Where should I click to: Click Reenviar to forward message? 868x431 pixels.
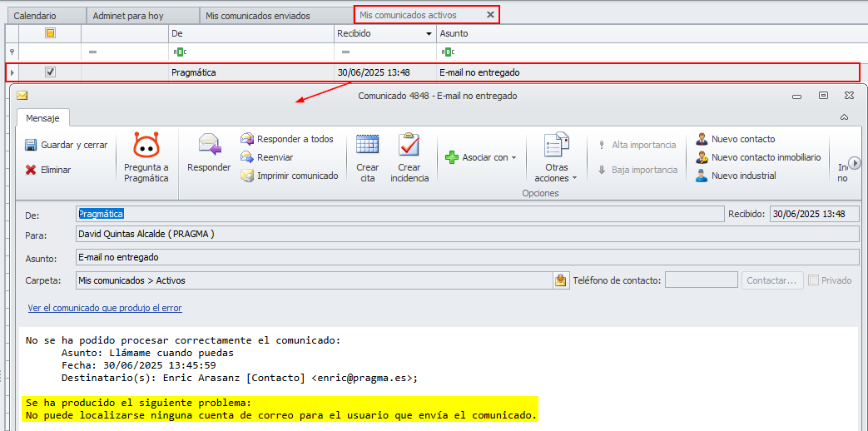click(x=267, y=157)
